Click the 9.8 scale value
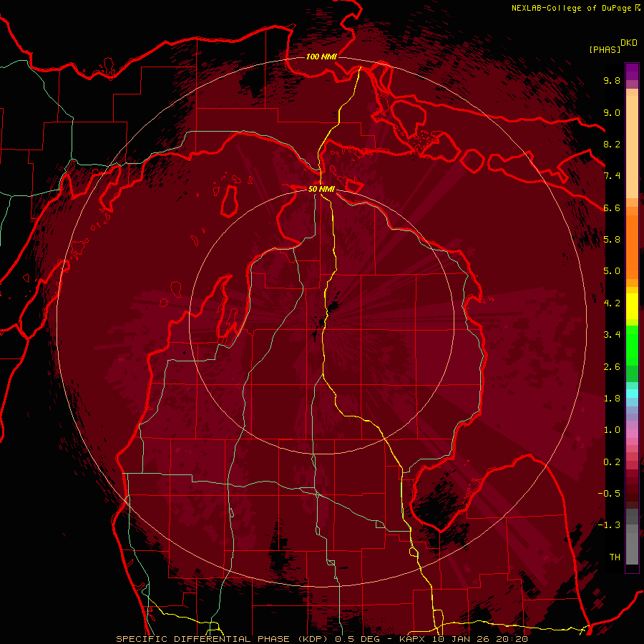644x644 pixels. (612, 81)
